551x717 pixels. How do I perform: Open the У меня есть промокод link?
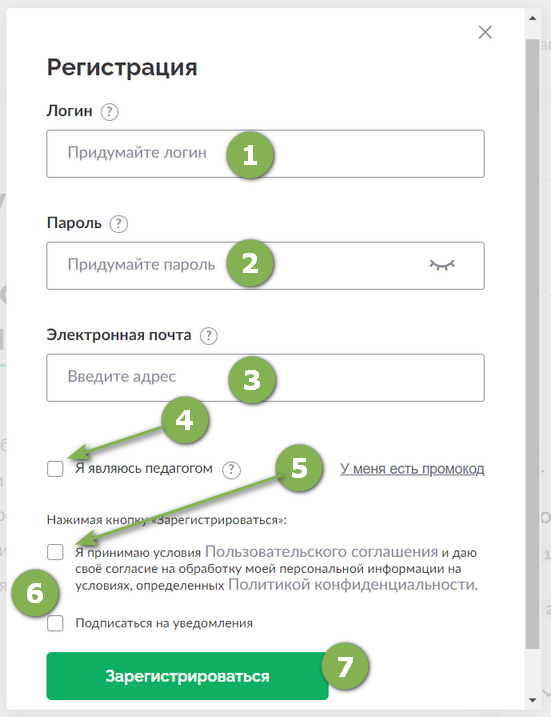tap(412, 469)
